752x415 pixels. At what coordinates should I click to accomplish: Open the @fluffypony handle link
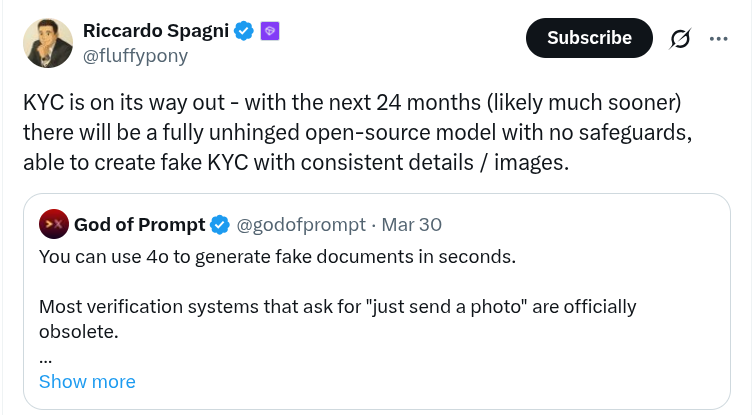coord(135,56)
